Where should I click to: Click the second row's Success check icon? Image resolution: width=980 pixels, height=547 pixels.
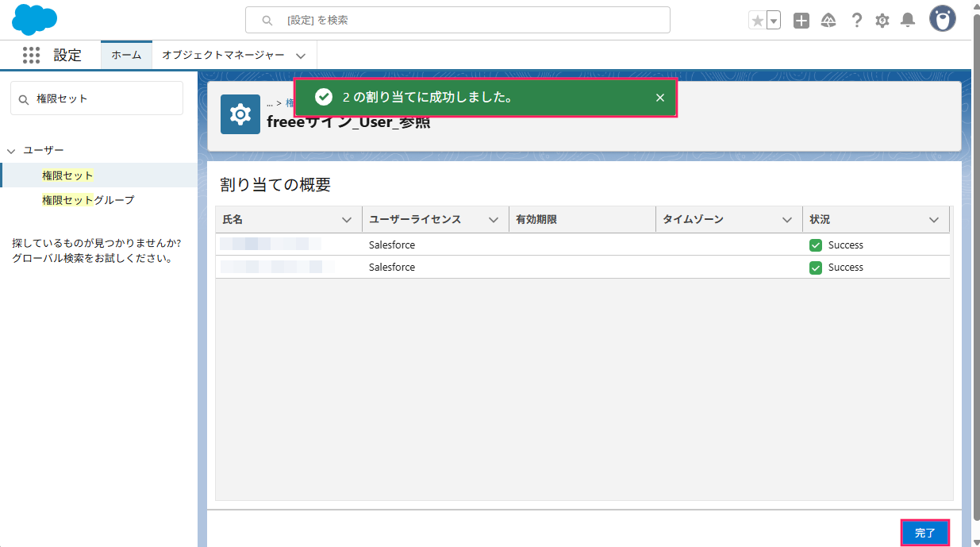816,268
